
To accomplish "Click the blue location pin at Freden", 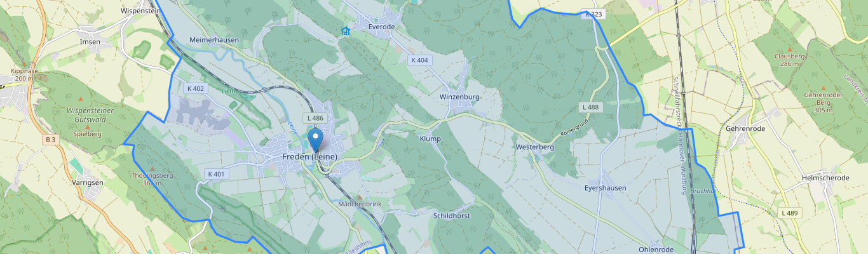I will pos(315,140).
